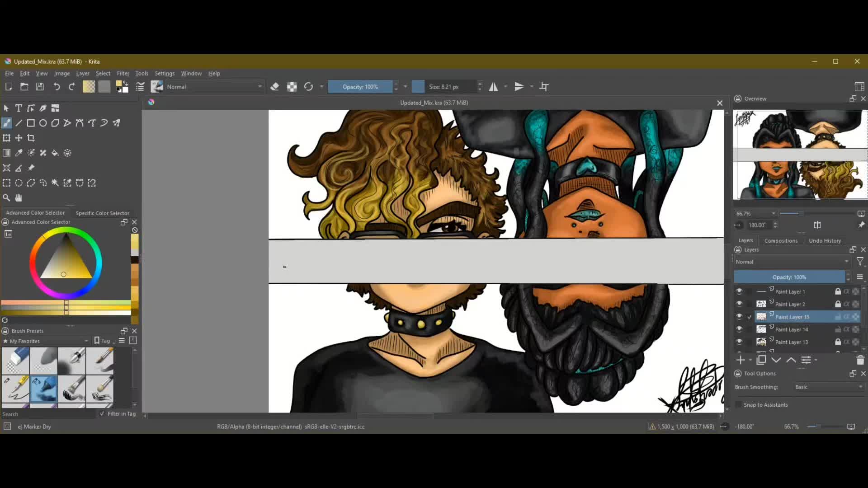Select the Freehand Brush tool
The height and width of the screenshot is (488, 868).
point(6,123)
